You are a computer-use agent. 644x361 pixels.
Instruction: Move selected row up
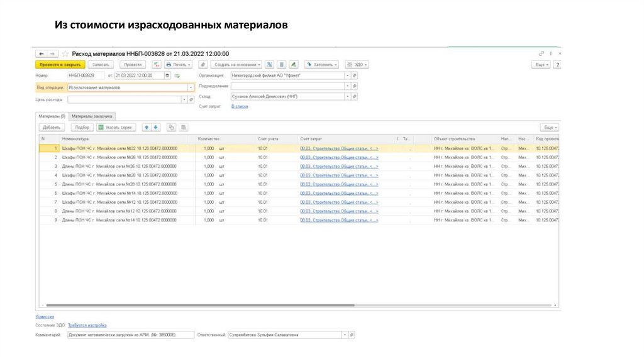point(147,127)
